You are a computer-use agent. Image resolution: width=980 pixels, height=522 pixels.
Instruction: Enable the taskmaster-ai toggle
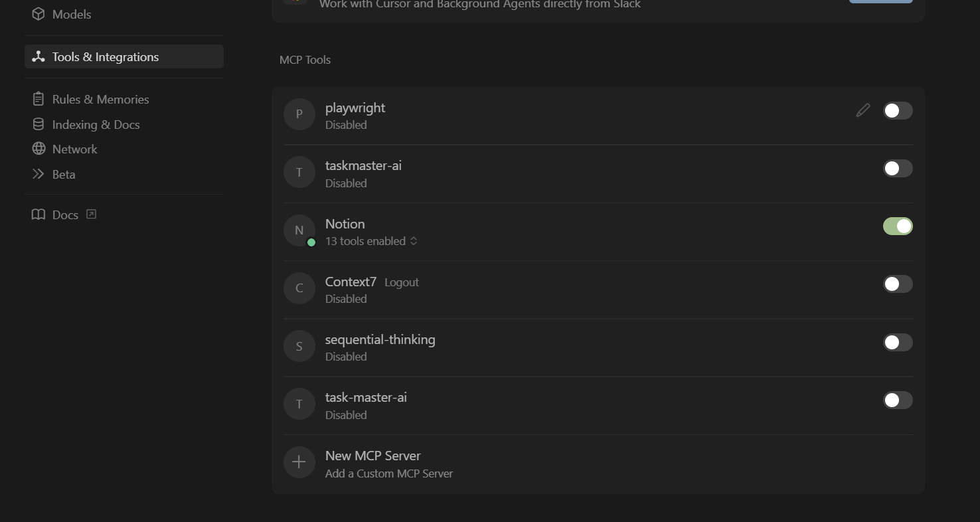point(898,169)
